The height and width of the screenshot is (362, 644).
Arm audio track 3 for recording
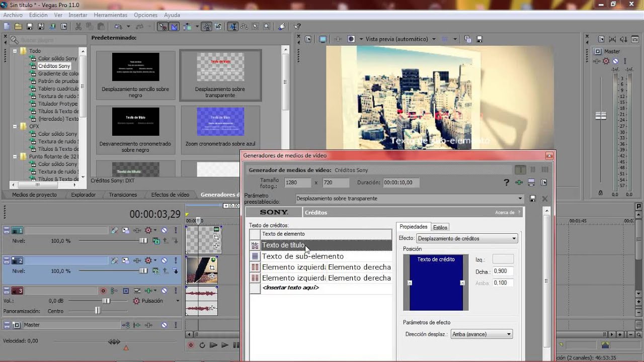coord(103,291)
